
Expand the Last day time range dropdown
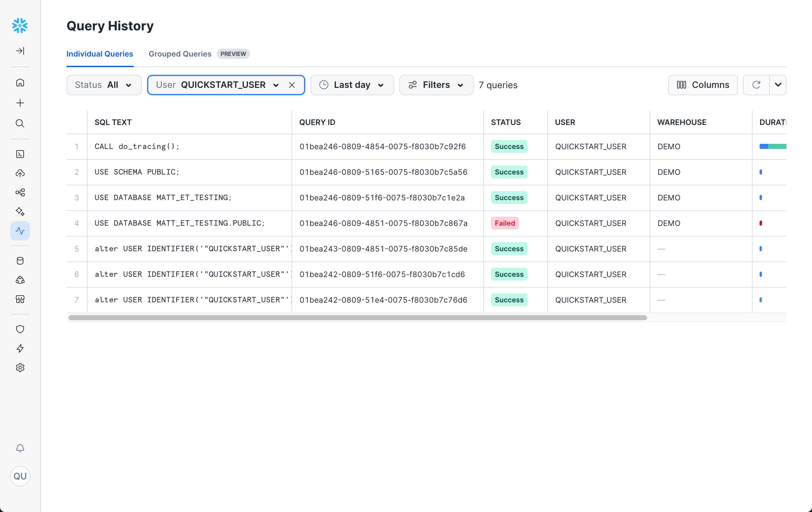tap(352, 85)
